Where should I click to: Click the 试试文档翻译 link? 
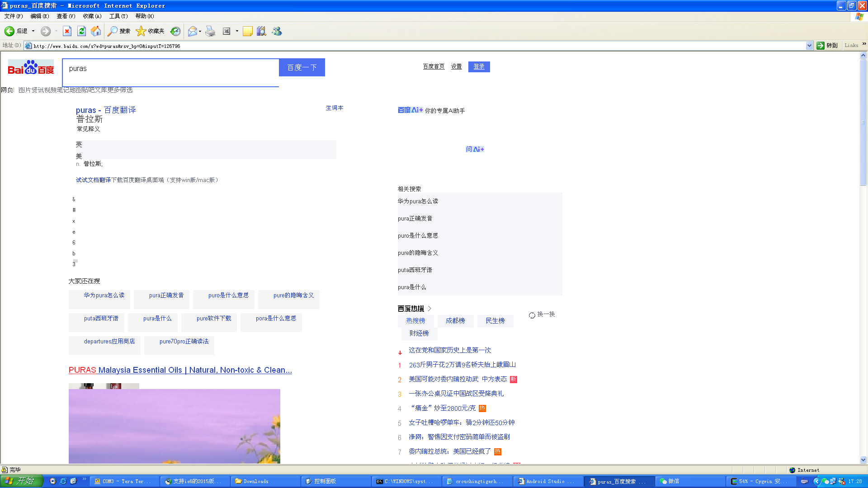[x=94, y=180]
